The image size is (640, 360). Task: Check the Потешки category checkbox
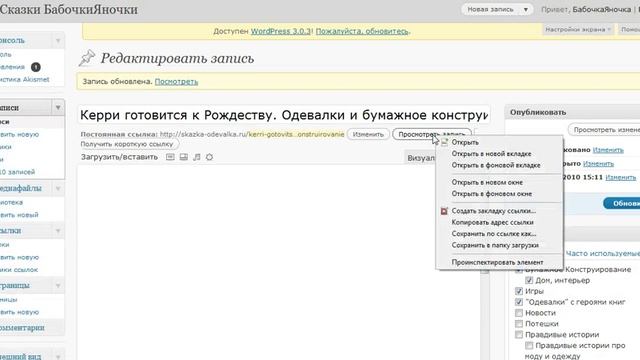pos(519,324)
